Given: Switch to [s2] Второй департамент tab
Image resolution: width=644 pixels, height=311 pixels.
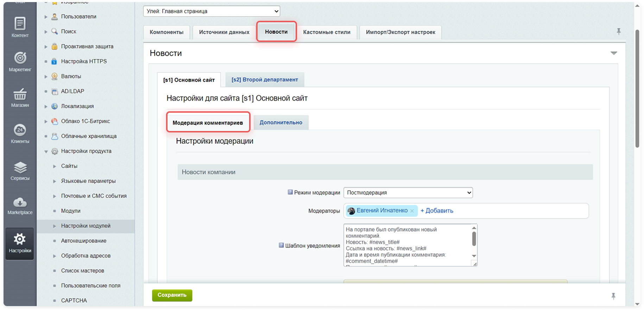Looking at the screenshot, I should (265, 80).
